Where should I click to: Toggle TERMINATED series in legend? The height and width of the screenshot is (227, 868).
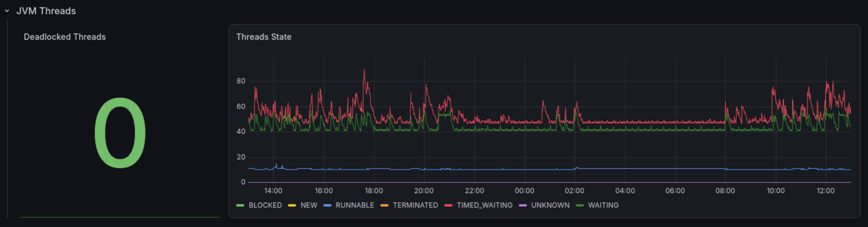[415, 205]
